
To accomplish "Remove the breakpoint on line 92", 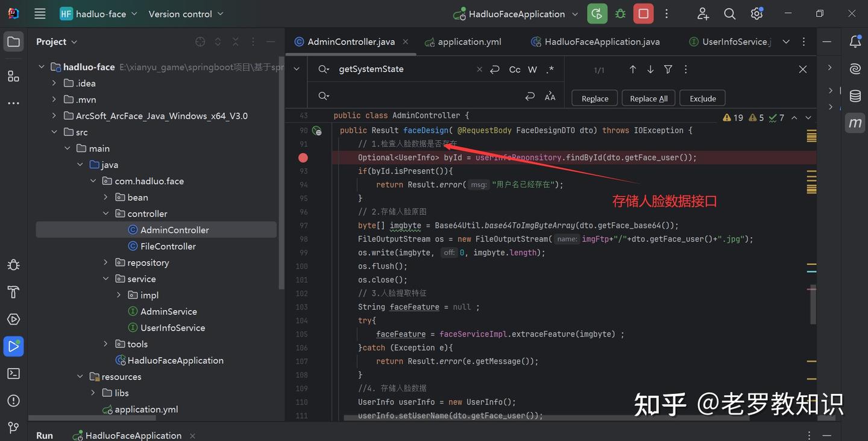I will (x=303, y=157).
